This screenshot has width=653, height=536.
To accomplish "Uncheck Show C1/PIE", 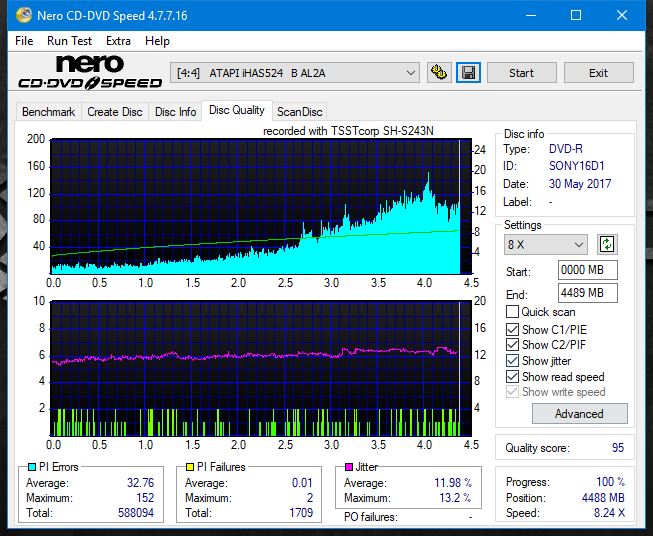I will [512, 329].
